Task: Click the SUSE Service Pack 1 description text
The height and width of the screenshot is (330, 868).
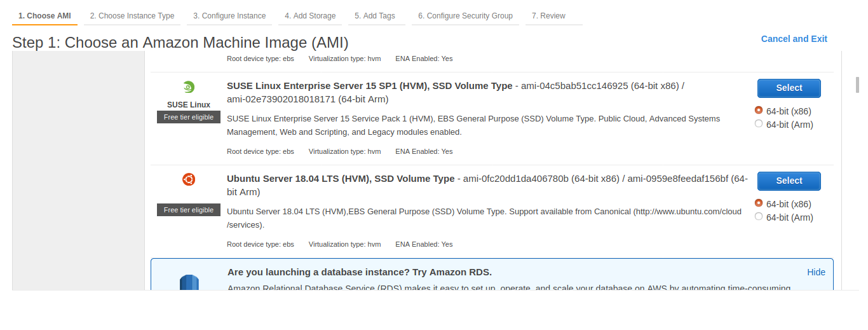Action: (x=473, y=125)
